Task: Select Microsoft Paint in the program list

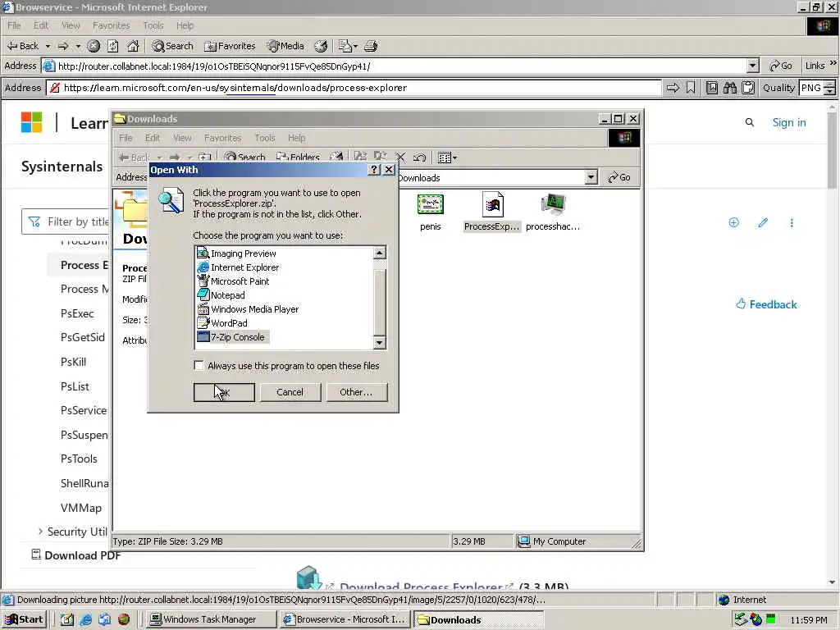Action: point(234,281)
